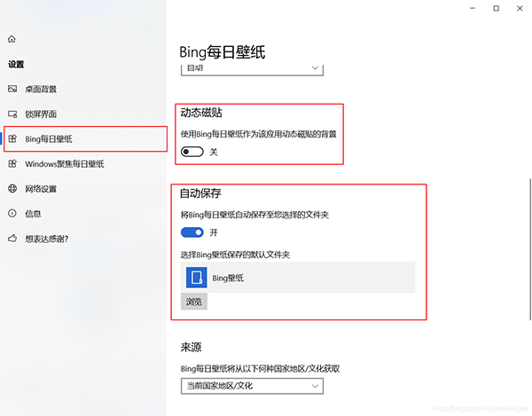Open 信息 page
The image size is (532, 416).
83,214
